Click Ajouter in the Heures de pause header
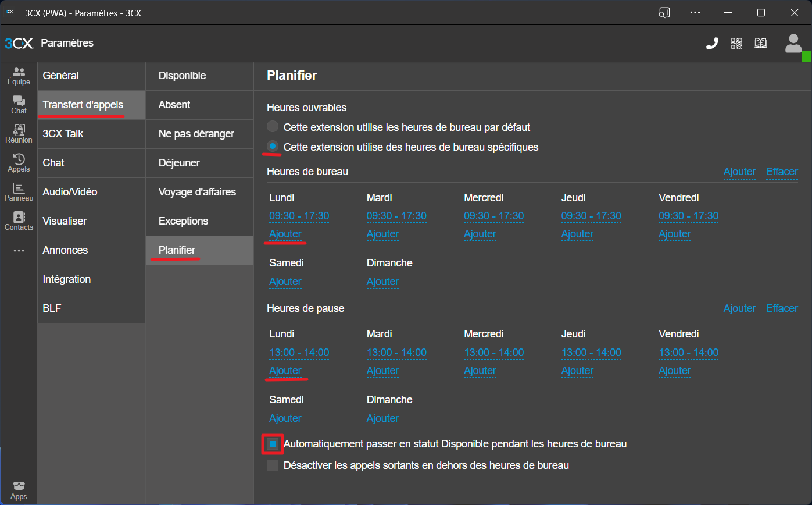Viewport: 812px width, 505px height. 739,308
